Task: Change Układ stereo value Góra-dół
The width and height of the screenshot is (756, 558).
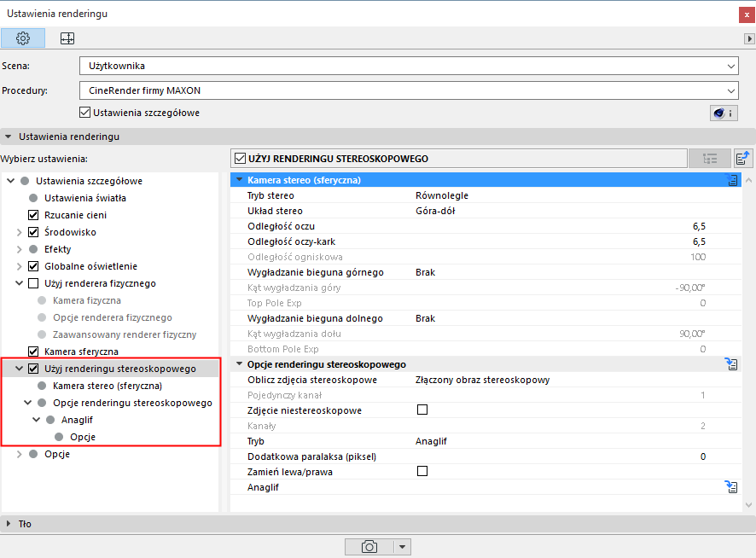Action: (x=435, y=211)
